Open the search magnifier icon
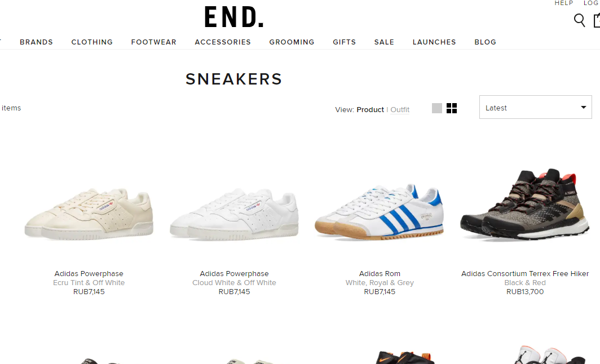Screen dimensions: 600x364 click(x=579, y=20)
